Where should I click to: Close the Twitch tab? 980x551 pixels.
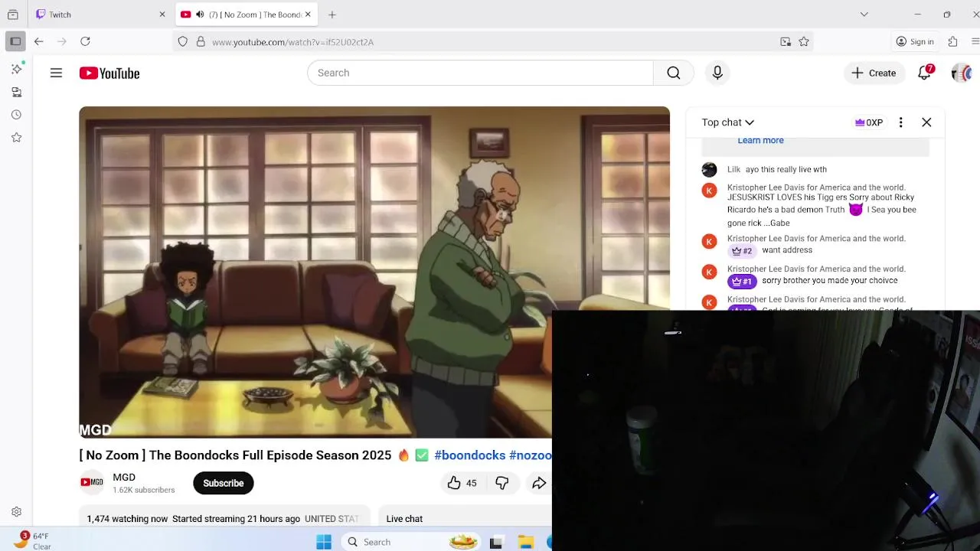pos(162,15)
